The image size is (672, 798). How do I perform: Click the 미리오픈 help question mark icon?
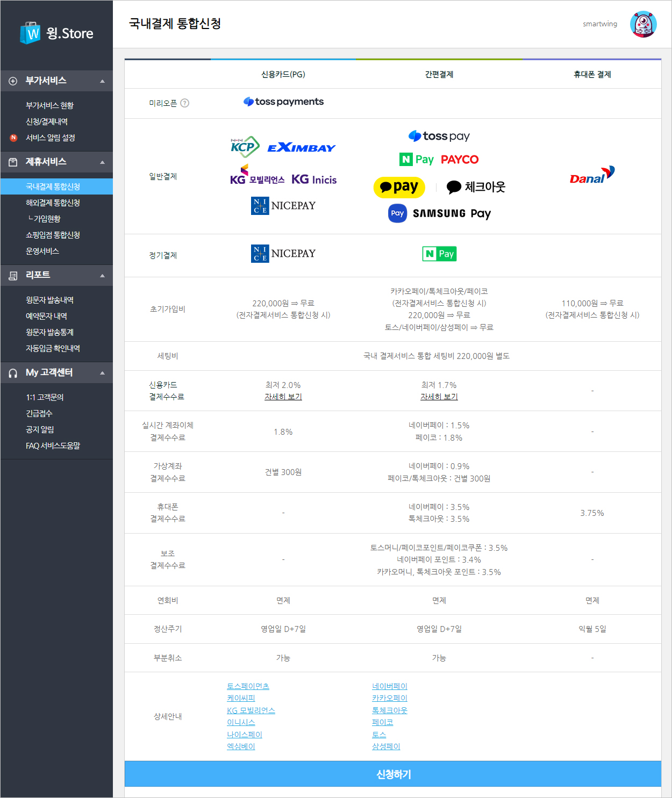coord(184,103)
